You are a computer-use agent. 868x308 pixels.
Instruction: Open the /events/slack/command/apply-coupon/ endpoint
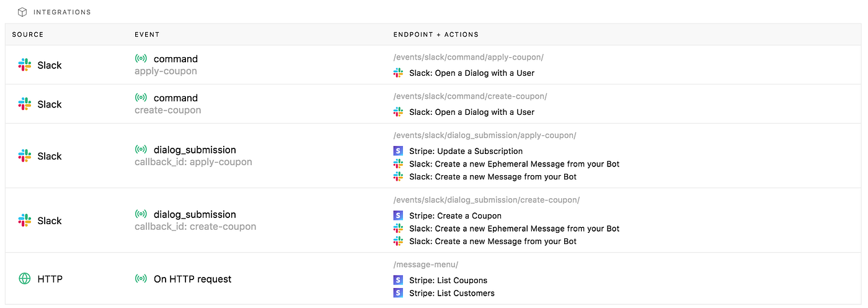[x=468, y=57]
